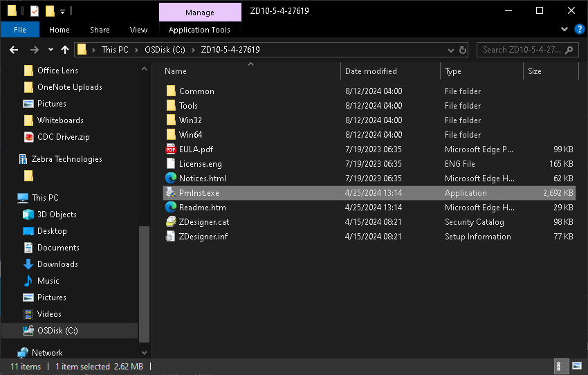The height and width of the screenshot is (375, 588).
Task: Click the Up one level arrow icon
Action: click(x=65, y=50)
